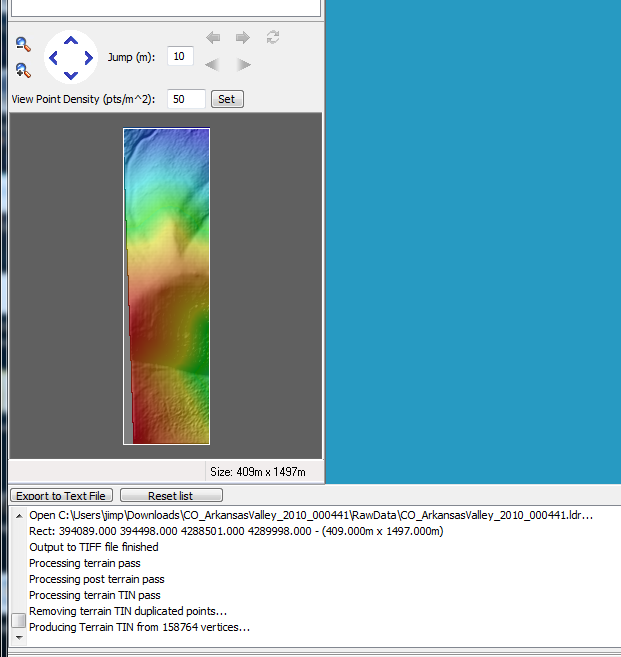Click the gray back arrow icon
Image resolution: width=621 pixels, height=657 pixels.
coord(213,38)
